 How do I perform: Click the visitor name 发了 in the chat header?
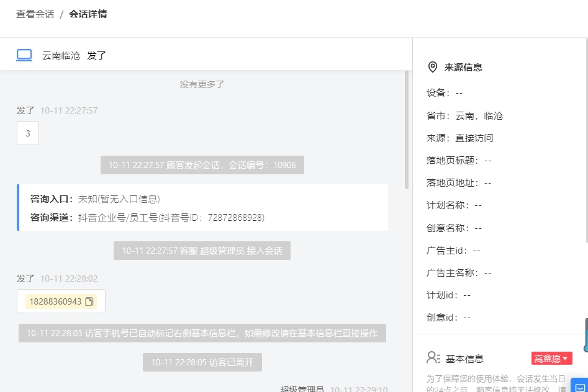[97, 55]
